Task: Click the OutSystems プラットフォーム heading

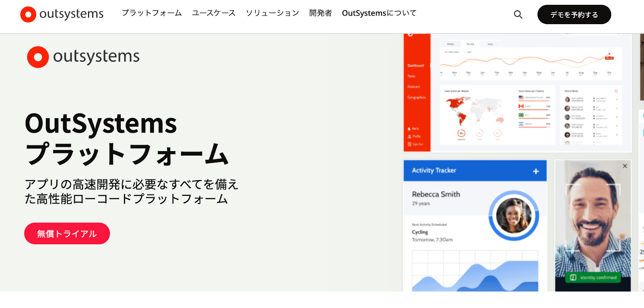Action: (x=127, y=139)
